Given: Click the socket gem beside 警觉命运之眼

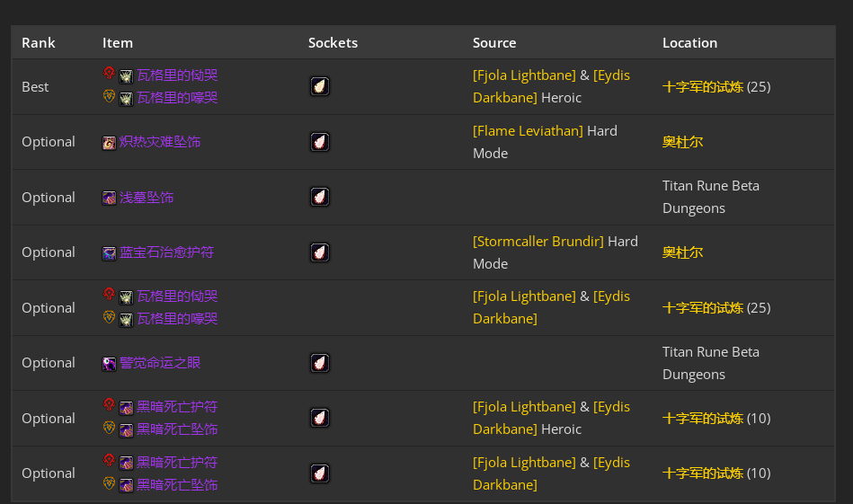Looking at the screenshot, I should (x=320, y=363).
